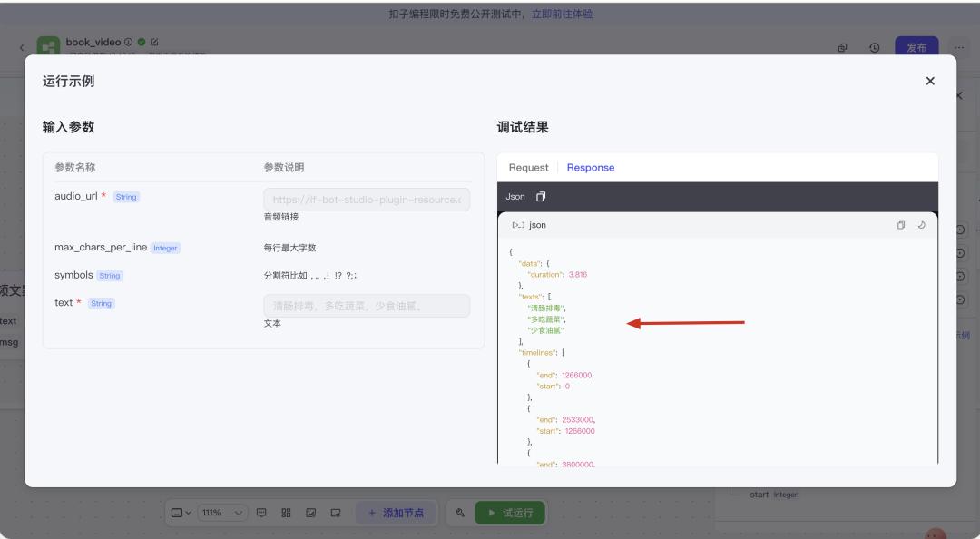980x539 pixels.
Task: Open the zoom level 111% dropdown
Action: [222, 512]
